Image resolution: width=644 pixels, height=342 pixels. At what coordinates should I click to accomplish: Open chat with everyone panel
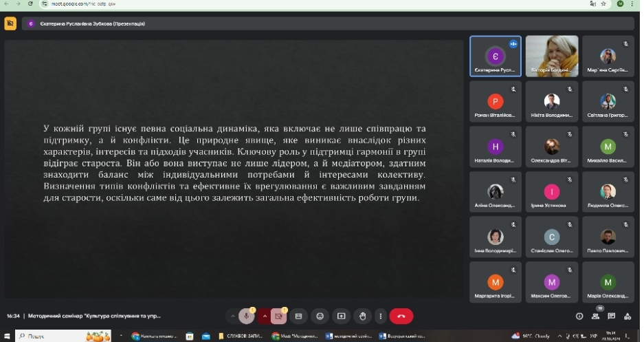pyautogui.click(x=611, y=316)
